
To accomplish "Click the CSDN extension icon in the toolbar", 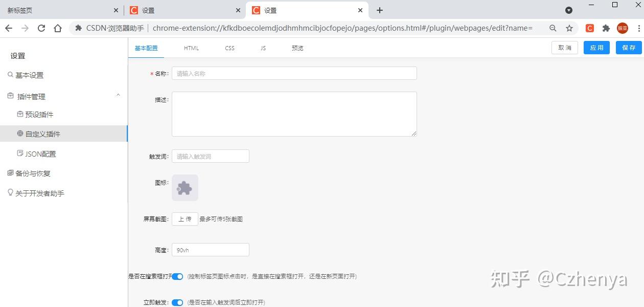I will point(589,28).
